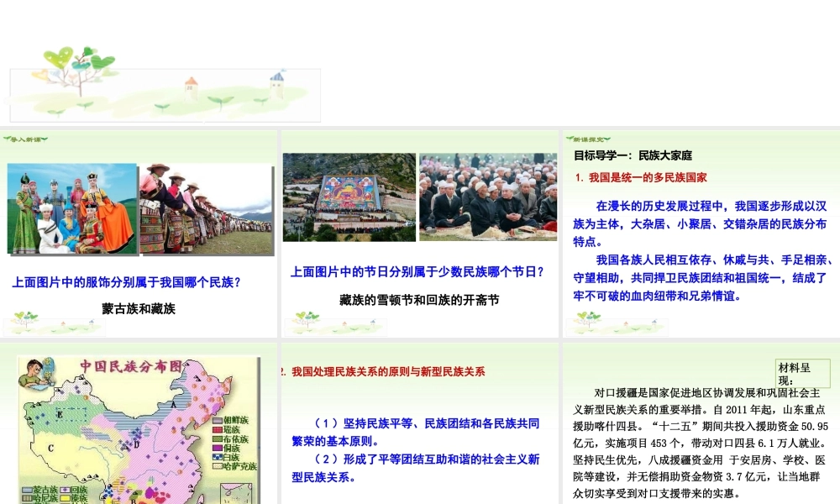840x504 pixels.
Task: Click the heading 目标导学一：民族大家庭
Action: tap(633, 156)
